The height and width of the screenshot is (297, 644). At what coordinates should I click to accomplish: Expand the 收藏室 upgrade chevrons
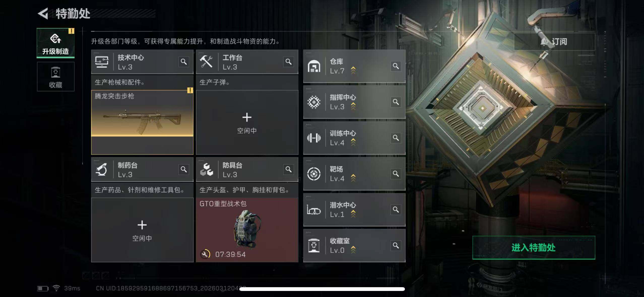(x=353, y=250)
